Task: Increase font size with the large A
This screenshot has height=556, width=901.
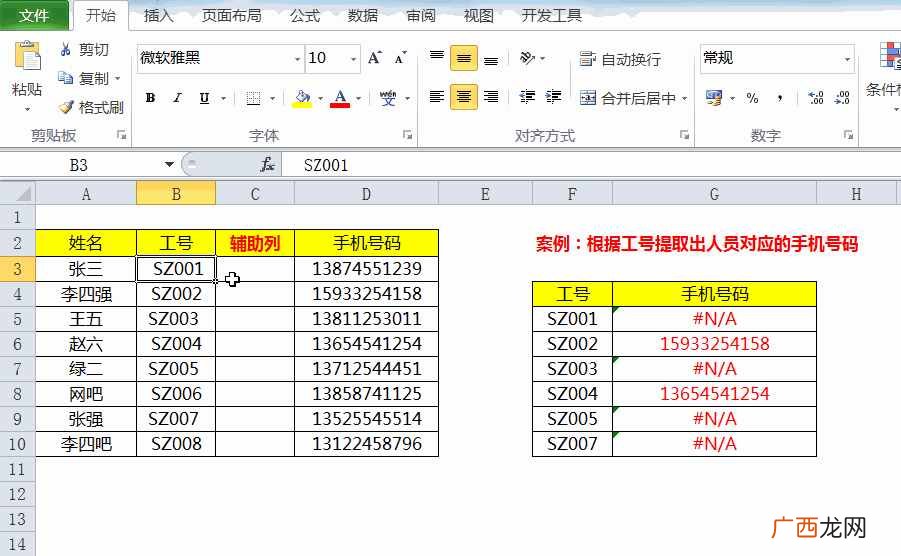Action: pos(375,58)
